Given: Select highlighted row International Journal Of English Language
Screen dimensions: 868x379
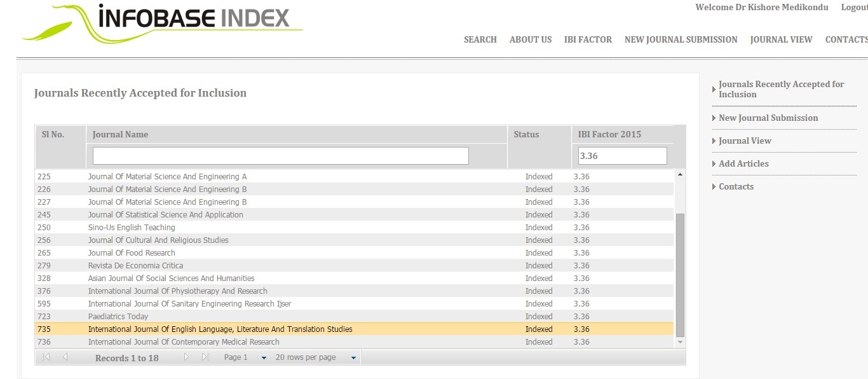Looking at the screenshot, I should pos(354,329).
